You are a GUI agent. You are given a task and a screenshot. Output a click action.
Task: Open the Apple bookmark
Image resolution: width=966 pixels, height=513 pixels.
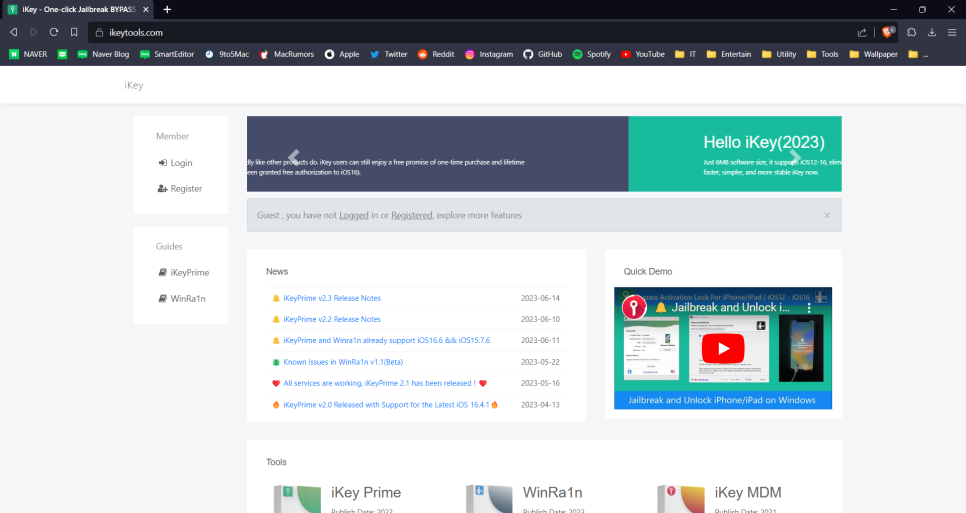pyautogui.click(x=342, y=54)
